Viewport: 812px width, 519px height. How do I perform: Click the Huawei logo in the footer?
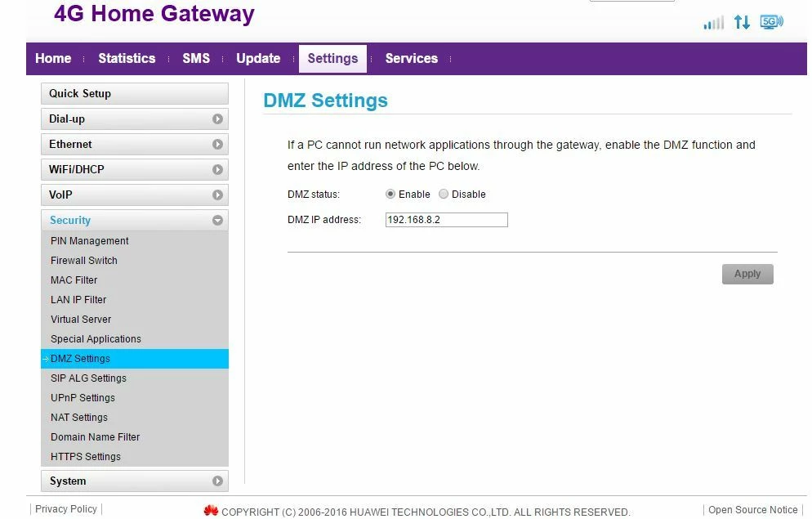tap(211, 511)
